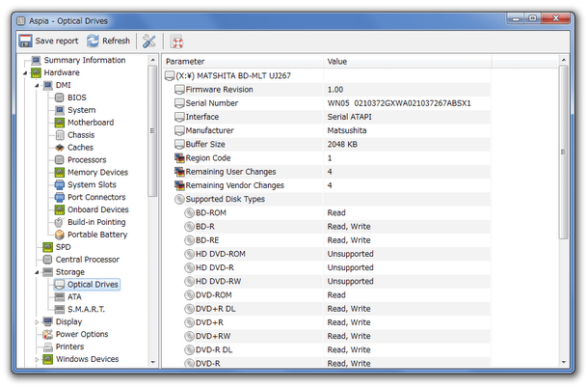Click the lifebuoy help icon in the toolbar
Image resolution: width=588 pixels, height=388 pixels.
pos(176,42)
